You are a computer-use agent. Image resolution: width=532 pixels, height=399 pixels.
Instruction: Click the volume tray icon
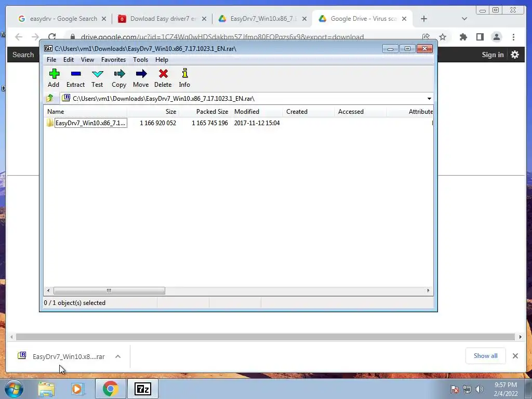(x=479, y=389)
